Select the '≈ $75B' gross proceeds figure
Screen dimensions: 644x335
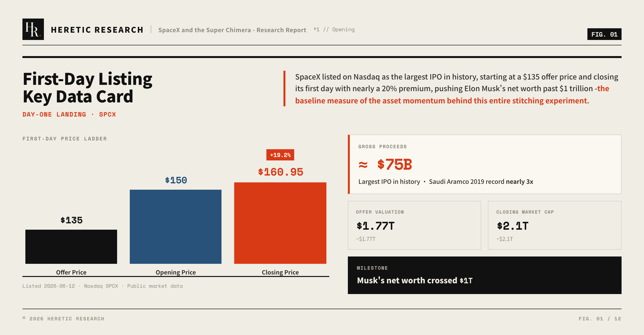pos(385,164)
